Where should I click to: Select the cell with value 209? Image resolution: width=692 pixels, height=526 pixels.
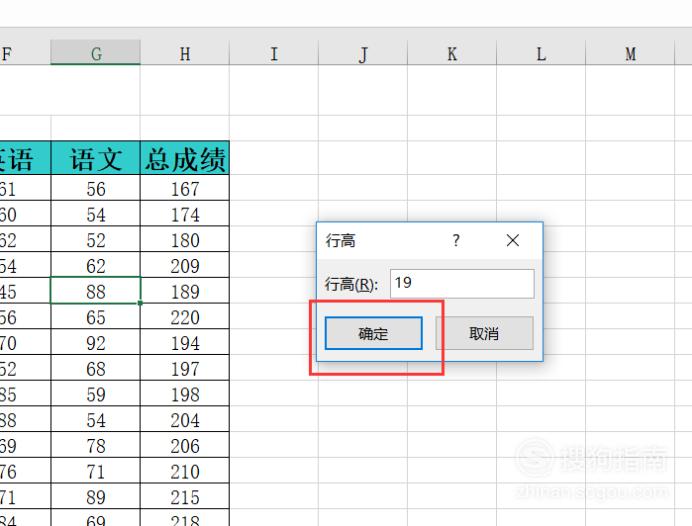(185, 265)
